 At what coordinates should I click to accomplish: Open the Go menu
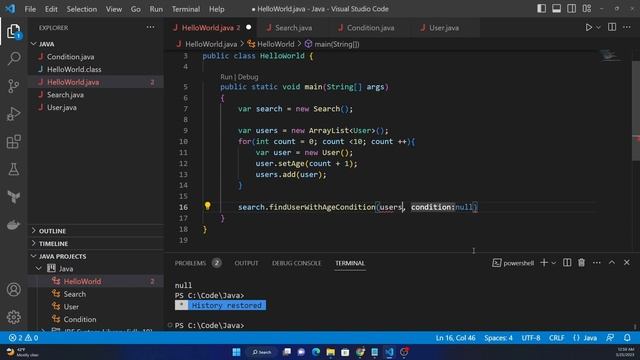point(136,9)
